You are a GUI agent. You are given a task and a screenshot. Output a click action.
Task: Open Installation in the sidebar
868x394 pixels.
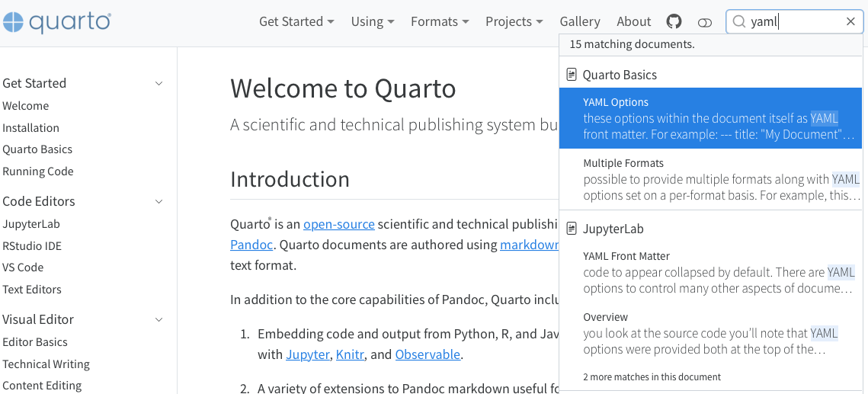pos(30,128)
